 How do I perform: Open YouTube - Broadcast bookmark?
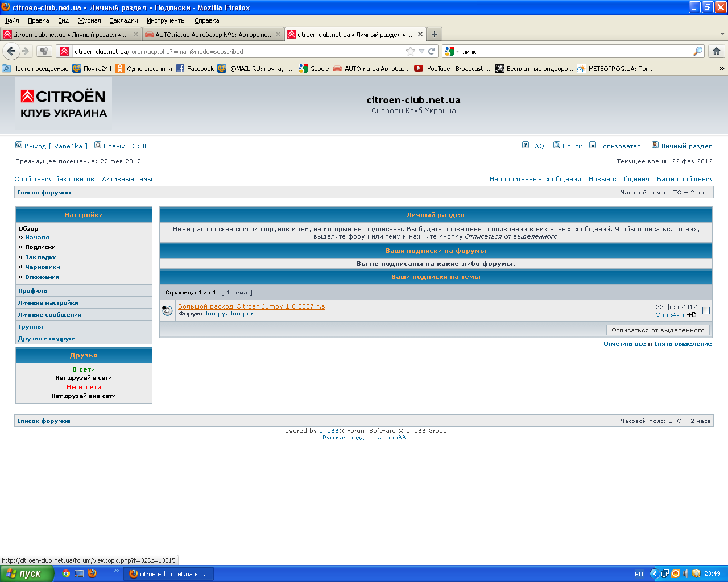tap(452, 68)
